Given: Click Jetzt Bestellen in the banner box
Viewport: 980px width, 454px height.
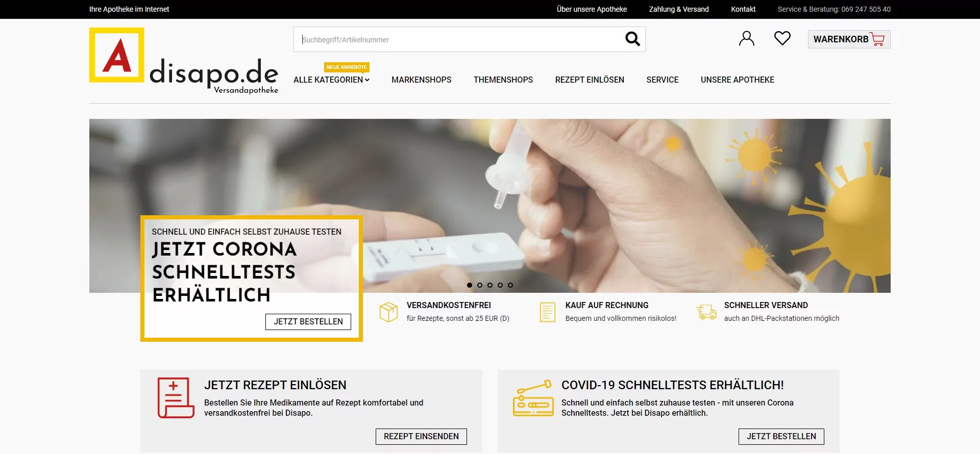Looking at the screenshot, I should coord(308,321).
